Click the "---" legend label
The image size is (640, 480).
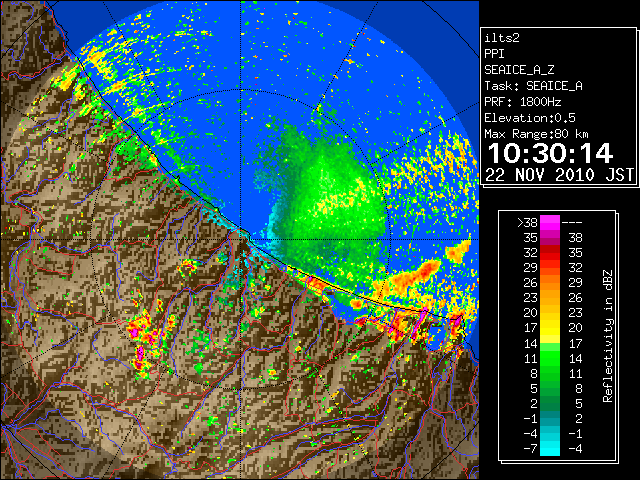pyautogui.click(x=572, y=223)
